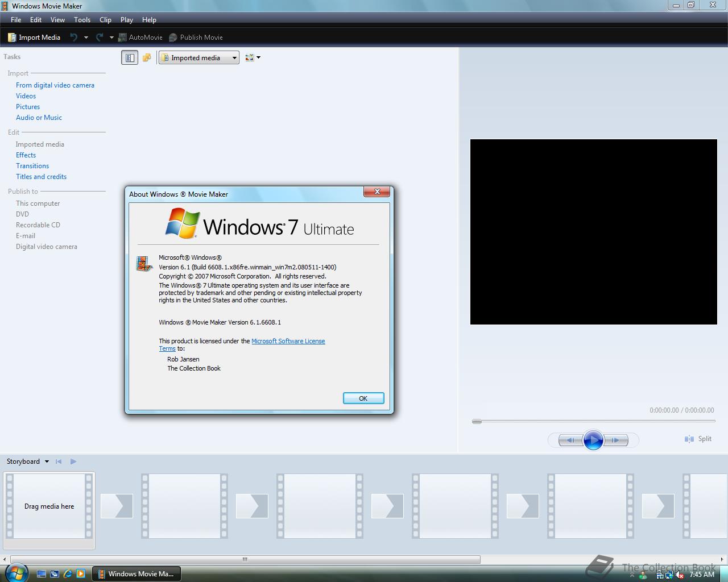This screenshot has width=728, height=582.
Task: Click the network tray icon
Action: pos(669,575)
